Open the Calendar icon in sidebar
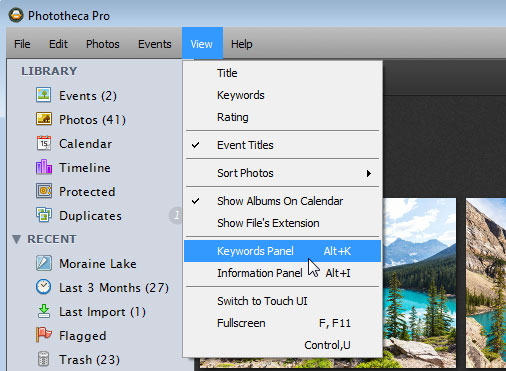This screenshot has height=371, width=506. pos(44,143)
